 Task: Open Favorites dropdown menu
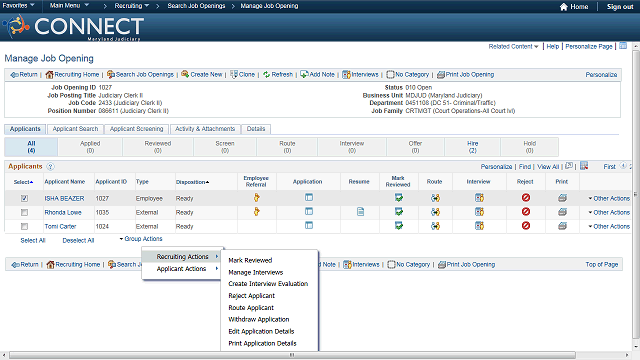tap(18, 6)
